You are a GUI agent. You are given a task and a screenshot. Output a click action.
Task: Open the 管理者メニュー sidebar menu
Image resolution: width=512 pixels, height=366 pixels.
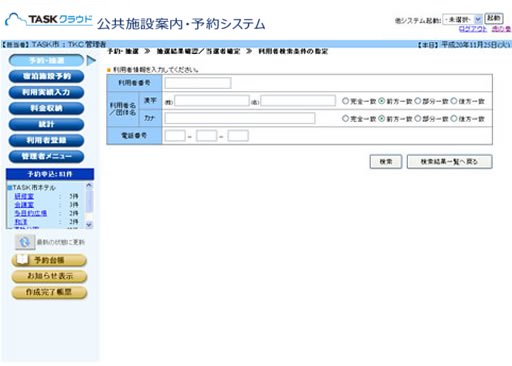point(46,156)
